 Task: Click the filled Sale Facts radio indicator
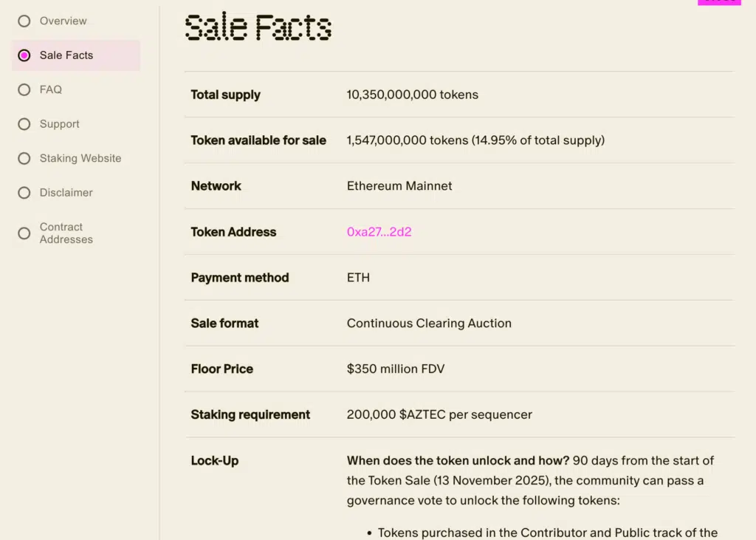(23, 55)
